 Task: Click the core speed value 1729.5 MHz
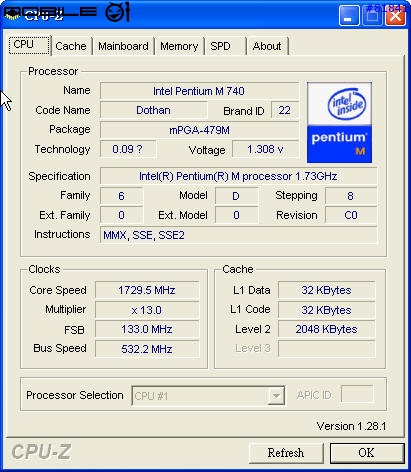coord(147,290)
